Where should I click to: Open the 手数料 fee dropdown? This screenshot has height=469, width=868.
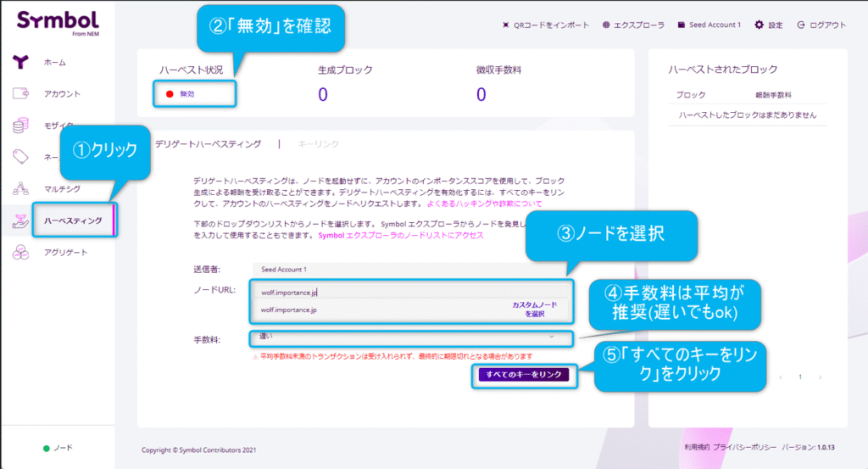click(411, 338)
